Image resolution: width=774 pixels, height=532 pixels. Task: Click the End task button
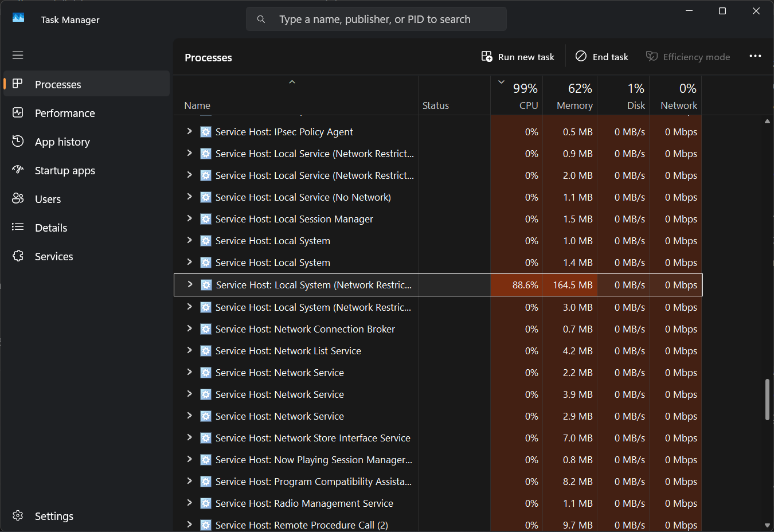(602, 57)
